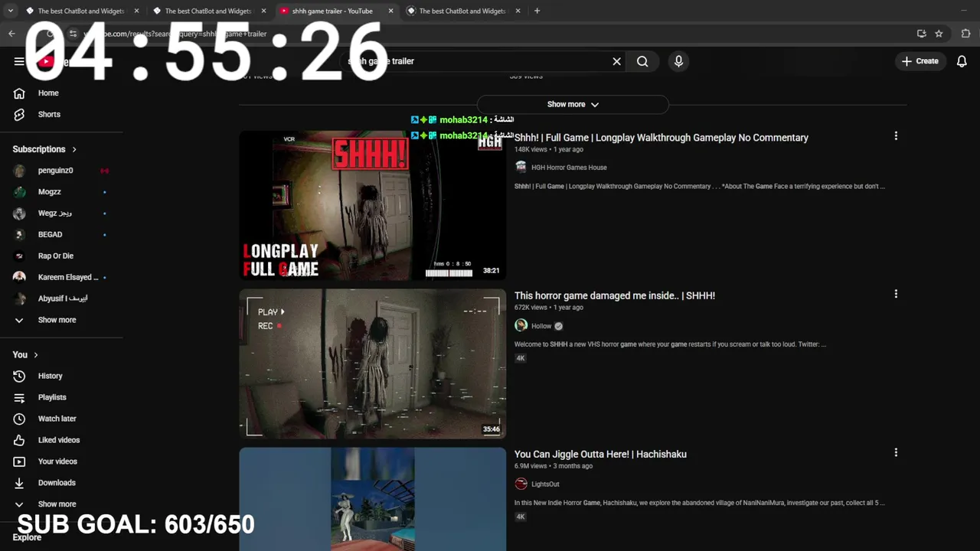Expand the You section header
Screen dimensions: 980x551
pyautogui.click(x=25, y=354)
